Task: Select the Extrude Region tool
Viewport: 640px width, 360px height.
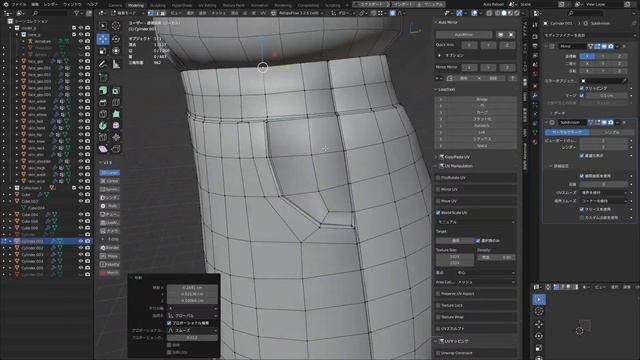Action: (x=103, y=91)
